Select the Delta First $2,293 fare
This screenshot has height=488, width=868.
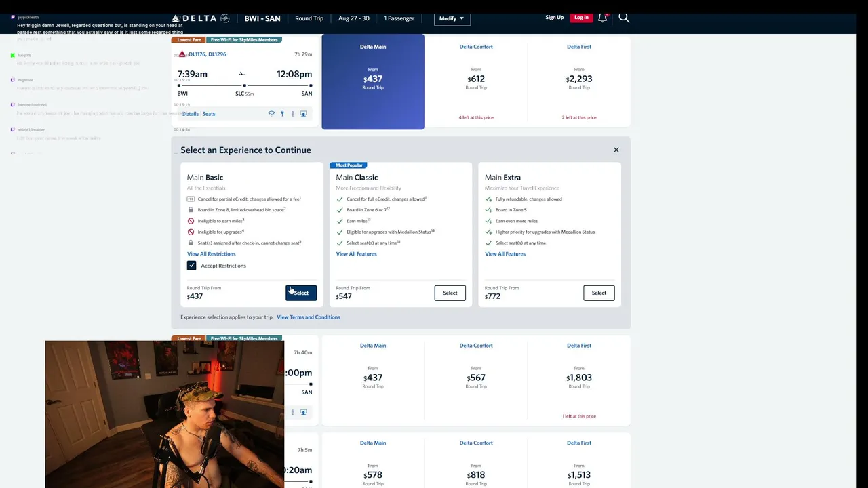point(579,81)
